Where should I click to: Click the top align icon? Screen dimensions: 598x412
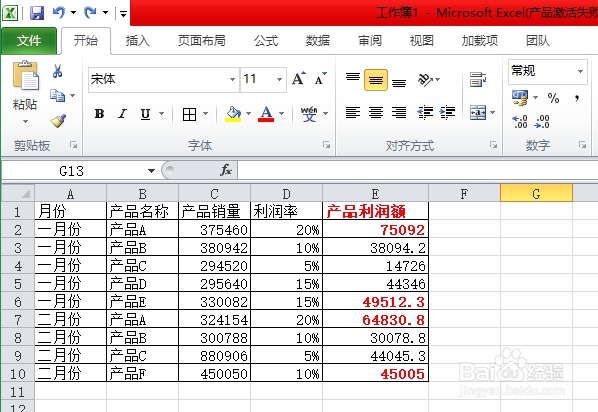coord(353,78)
